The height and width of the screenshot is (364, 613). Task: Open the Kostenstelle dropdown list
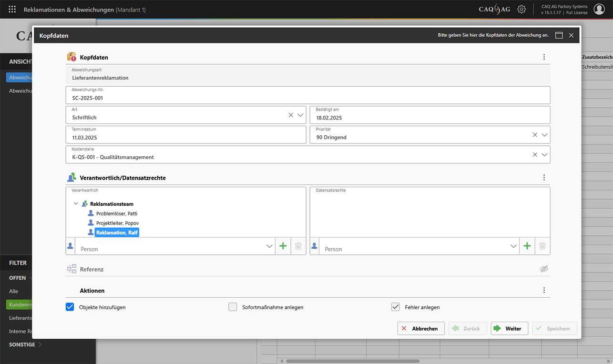[x=544, y=154]
